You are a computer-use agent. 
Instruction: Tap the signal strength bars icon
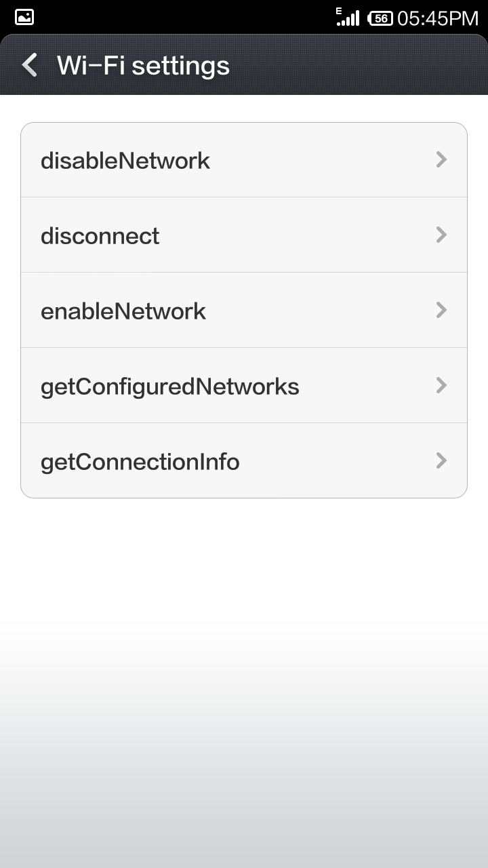pyautogui.click(x=350, y=19)
